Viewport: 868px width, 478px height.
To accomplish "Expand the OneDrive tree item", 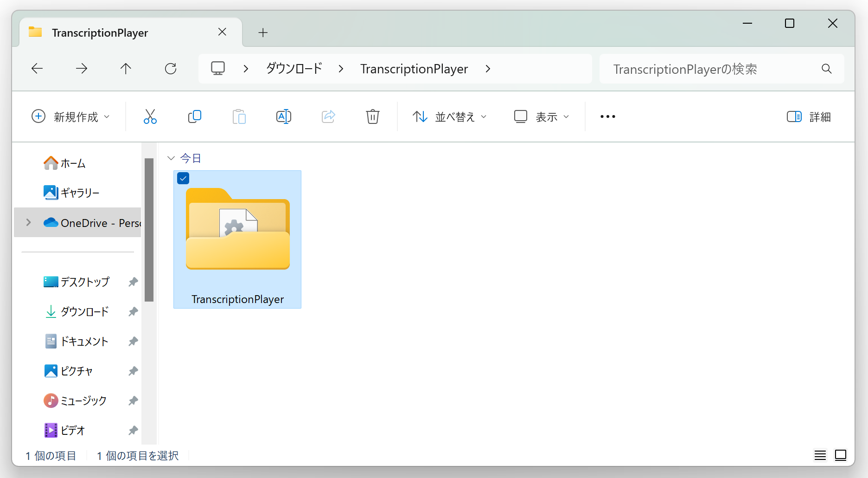I will coord(29,222).
